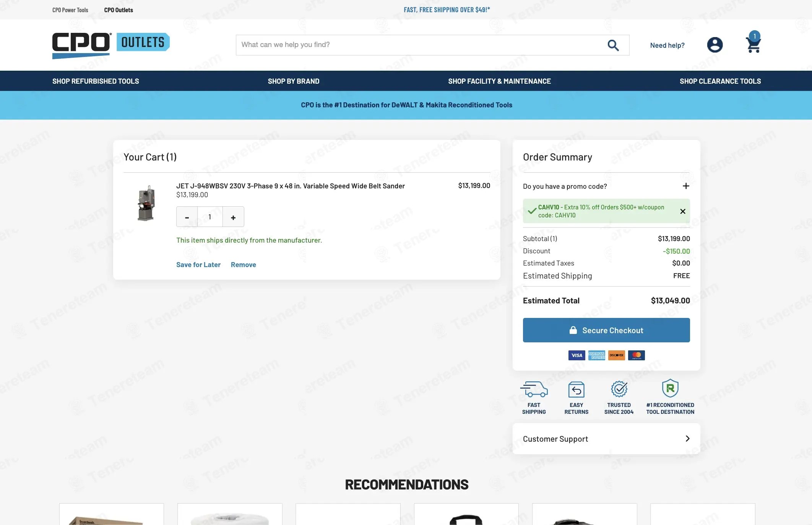Open the user account icon
The height and width of the screenshot is (525, 812).
pos(715,45)
